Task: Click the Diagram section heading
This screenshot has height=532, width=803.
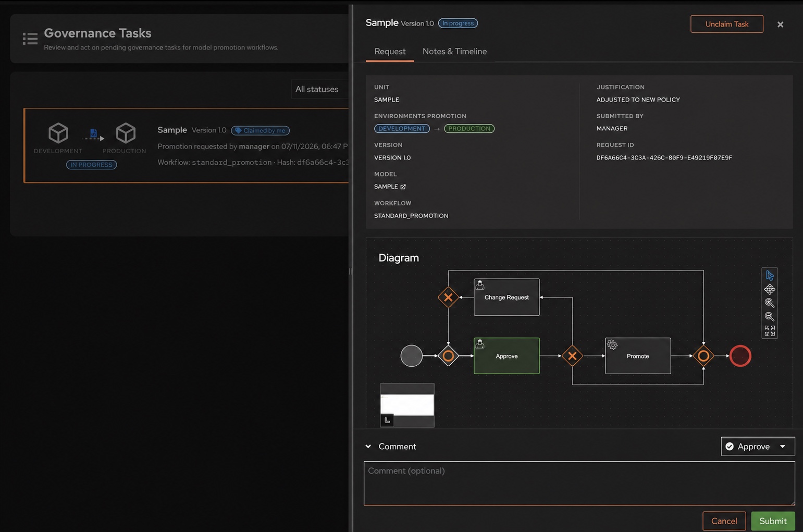Action: [x=399, y=258]
